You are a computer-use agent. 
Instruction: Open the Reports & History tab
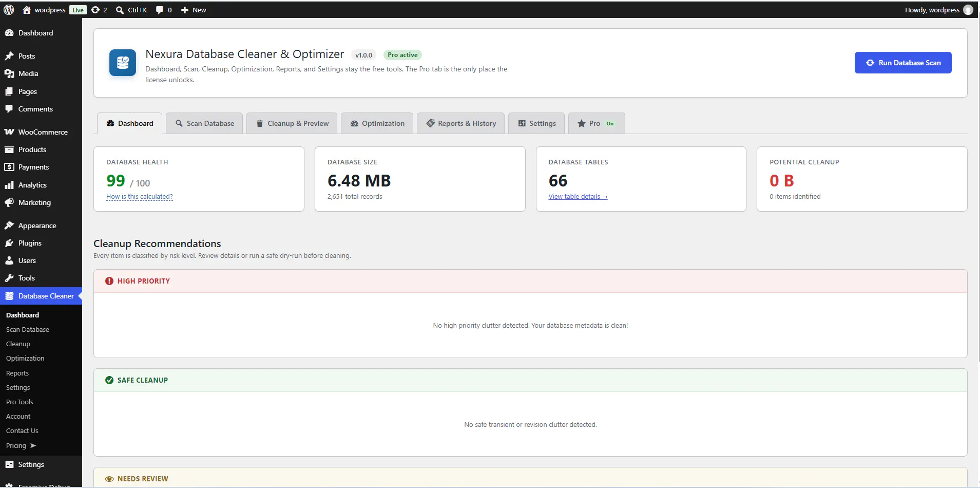pyautogui.click(x=460, y=123)
